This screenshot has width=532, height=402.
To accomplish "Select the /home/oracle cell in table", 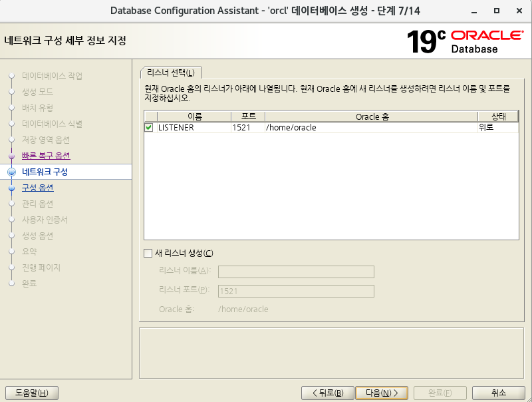I will point(372,128).
